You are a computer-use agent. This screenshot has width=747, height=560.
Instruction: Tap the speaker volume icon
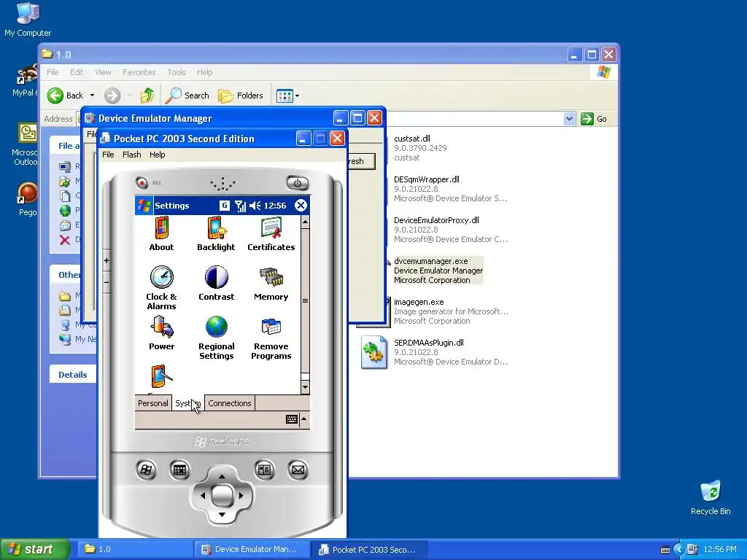click(255, 206)
